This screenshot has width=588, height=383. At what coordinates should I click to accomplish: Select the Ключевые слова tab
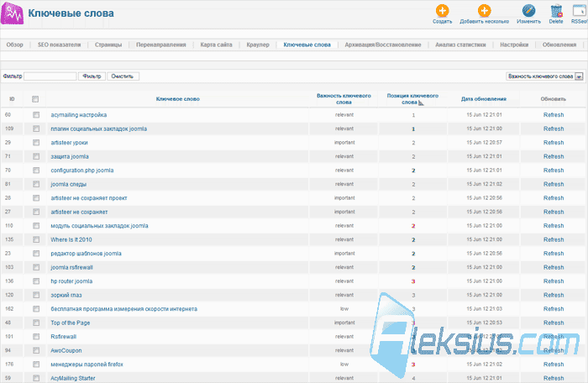tap(307, 45)
